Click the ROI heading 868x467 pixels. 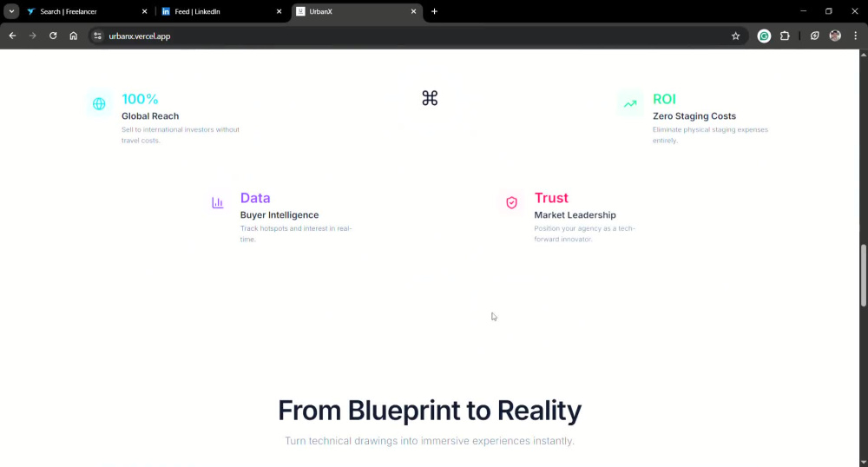pyautogui.click(x=664, y=99)
